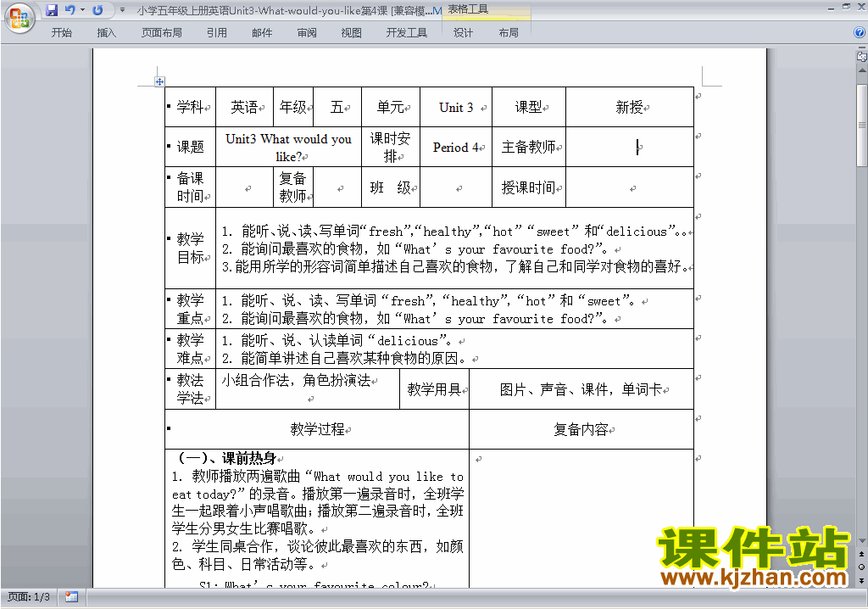The width and height of the screenshot is (868, 609).
Task: Click the vertical scrollbar up arrow
Action: [x=862, y=70]
